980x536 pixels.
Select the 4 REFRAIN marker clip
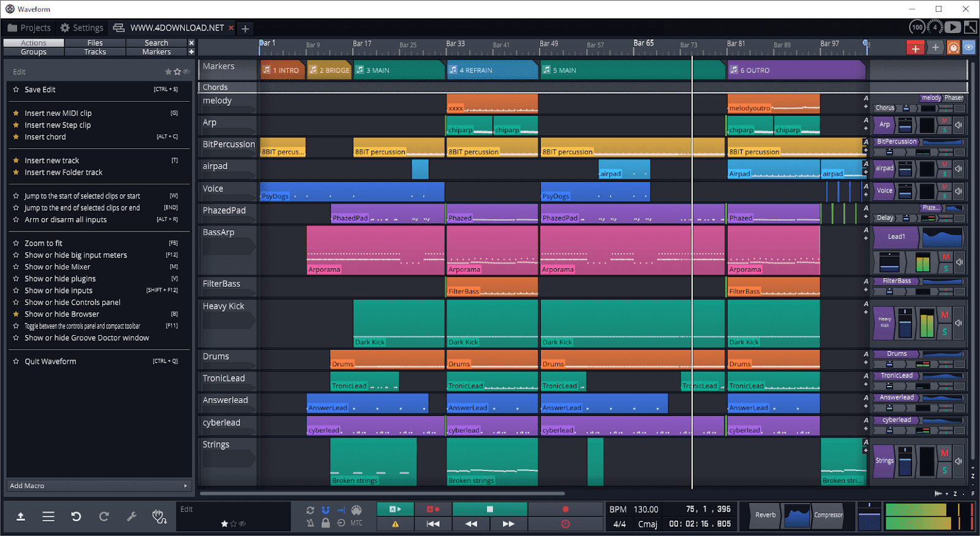492,70
